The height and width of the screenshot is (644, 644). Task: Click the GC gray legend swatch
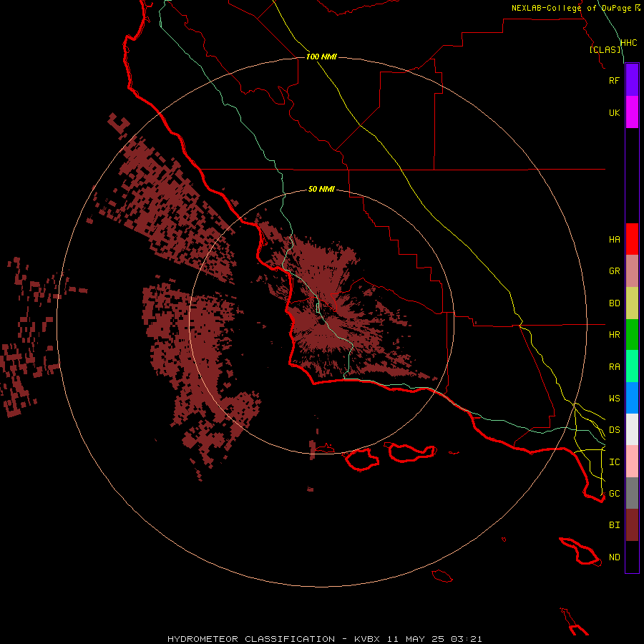(x=632, y=493)
